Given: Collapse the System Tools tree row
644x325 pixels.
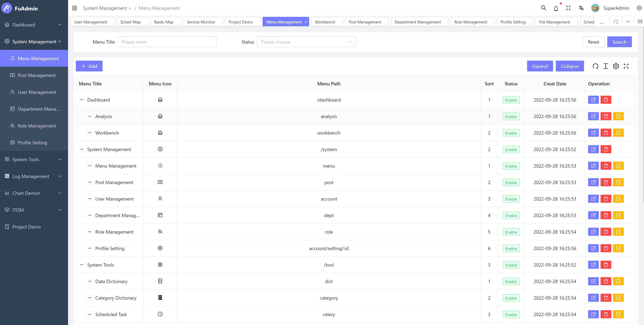Looking at the screenshot, I should pyautogui.click(x=82, y=265).
